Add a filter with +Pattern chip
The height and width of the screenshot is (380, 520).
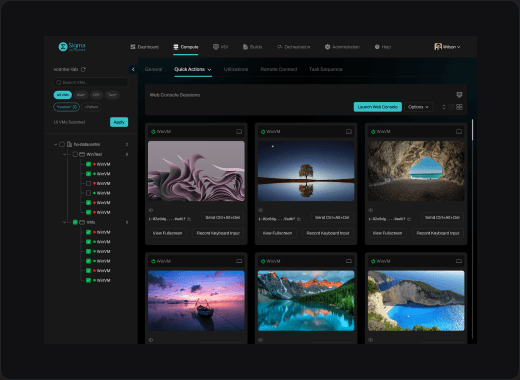91,107
